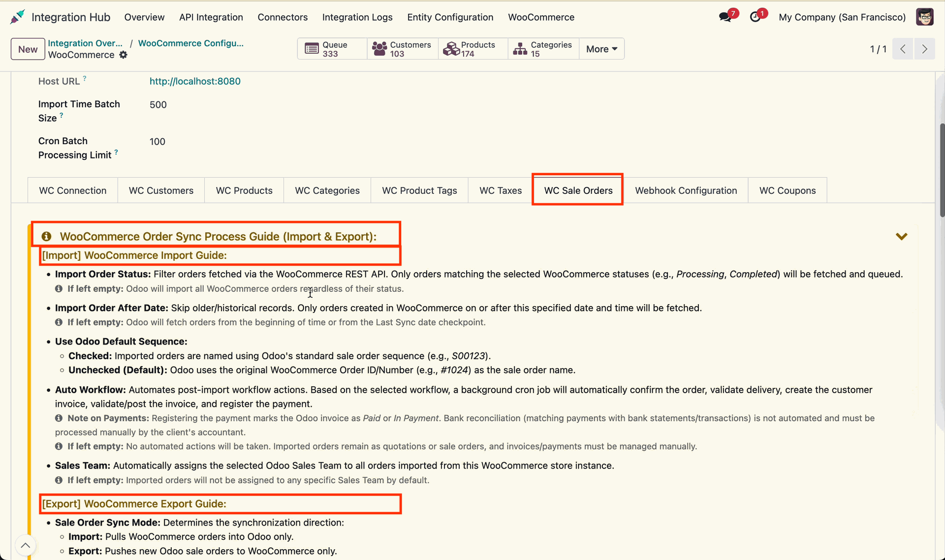Open the Products 174 stat button

point(473,49)
